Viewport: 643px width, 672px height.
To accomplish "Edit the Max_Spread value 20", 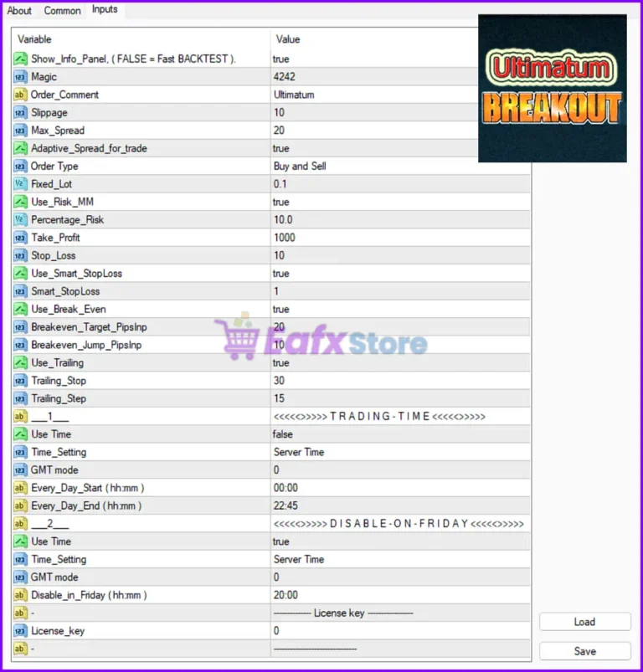I will point(279,131).
